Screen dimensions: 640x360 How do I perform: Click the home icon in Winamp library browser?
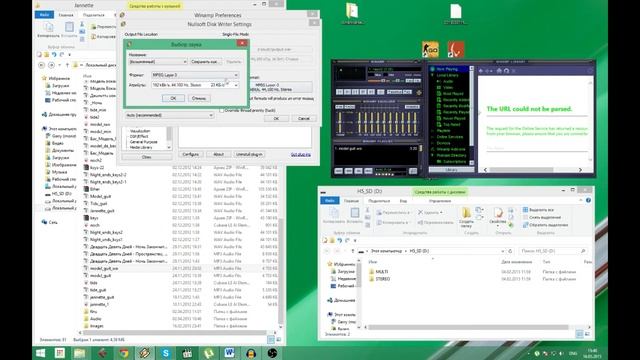(x=498, y=71)
